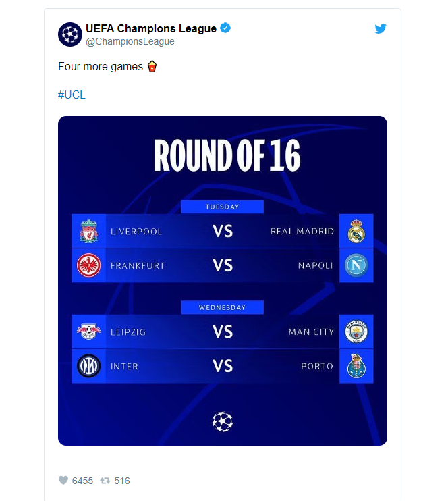Screen dimensions: 448x501
Task: Open the Twitter bird logo
Action: pos(381,29)
